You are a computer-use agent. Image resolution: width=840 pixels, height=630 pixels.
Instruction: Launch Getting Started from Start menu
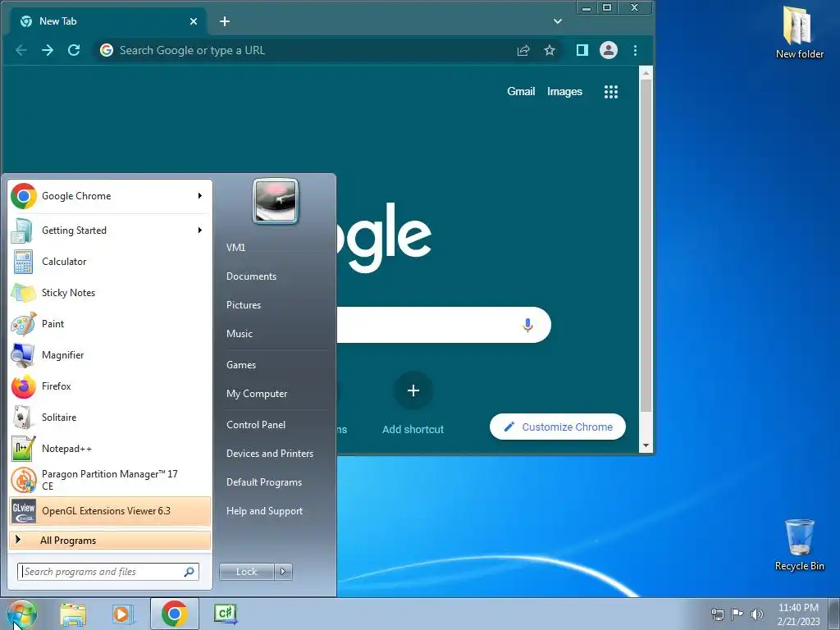110,231
